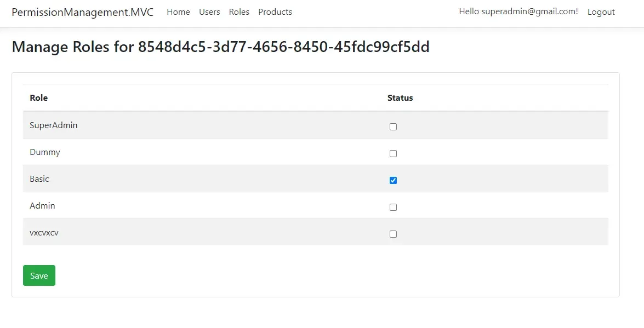644x328 pixels.
Task: Click the Hello superadmin@gmail.com account link
Action: (518, 11)
